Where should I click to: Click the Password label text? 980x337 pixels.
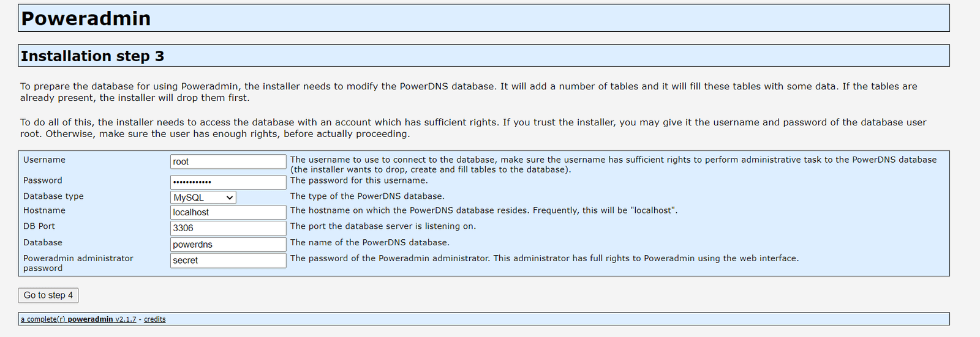tap(43, 180)
